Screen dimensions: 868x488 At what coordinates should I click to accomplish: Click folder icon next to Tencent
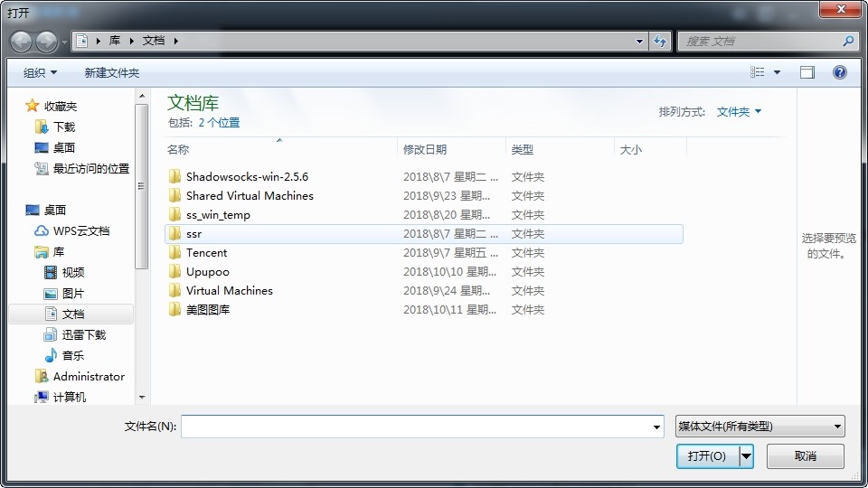(175, 253)
